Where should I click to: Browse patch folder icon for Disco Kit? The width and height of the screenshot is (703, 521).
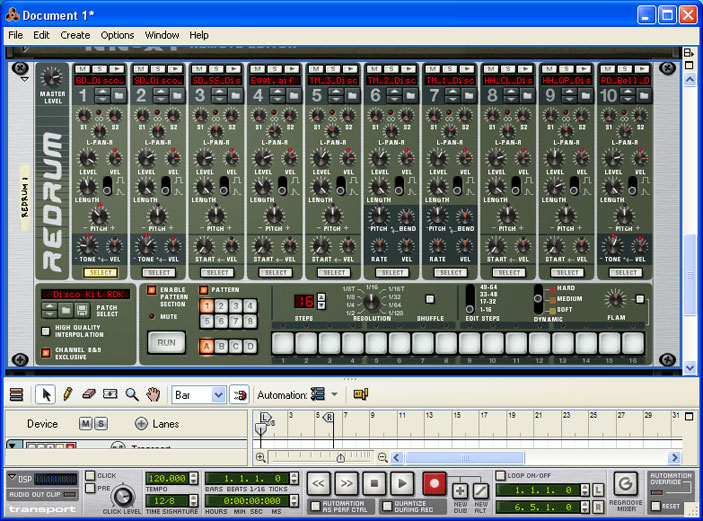pos(66,310)
